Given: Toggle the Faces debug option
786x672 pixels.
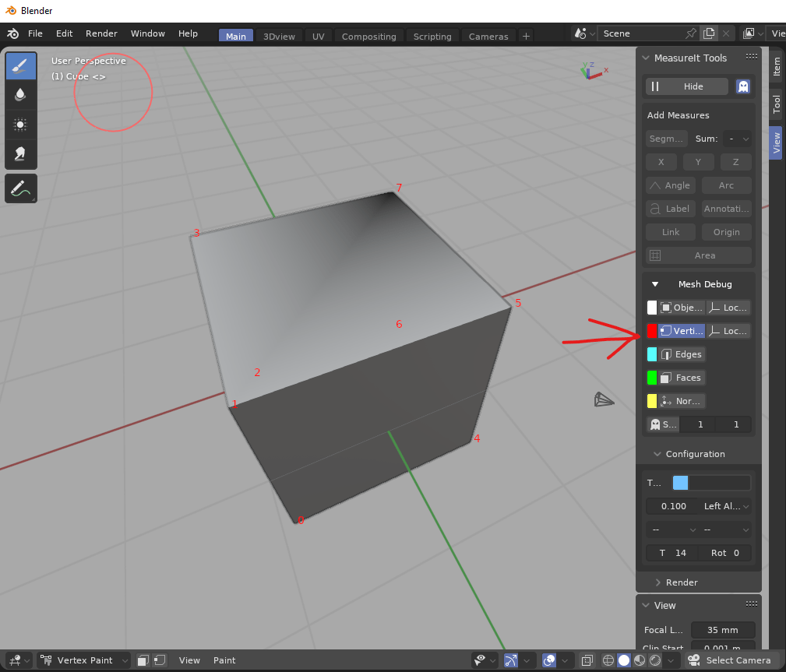Looking at the screenshot, I should [682, 378].
